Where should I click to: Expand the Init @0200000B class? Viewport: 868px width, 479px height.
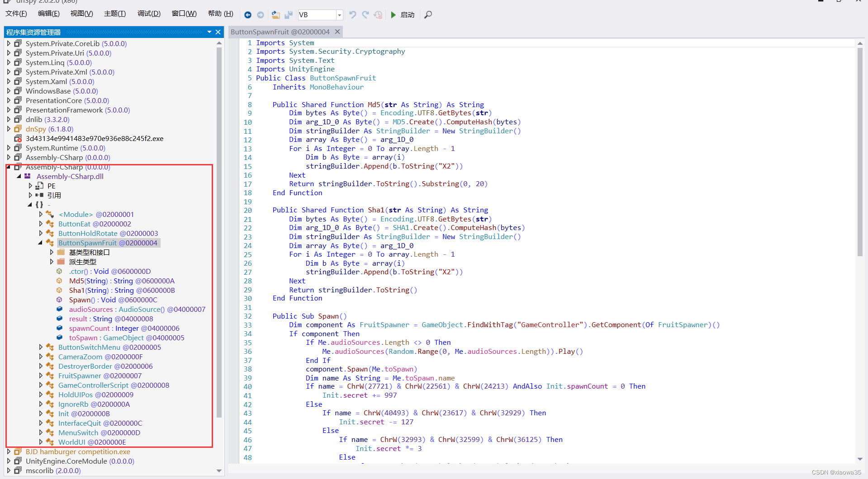click(41, 413)
